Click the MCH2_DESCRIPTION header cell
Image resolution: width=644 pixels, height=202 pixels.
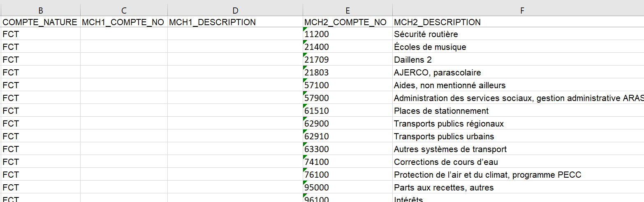(518, 22)
